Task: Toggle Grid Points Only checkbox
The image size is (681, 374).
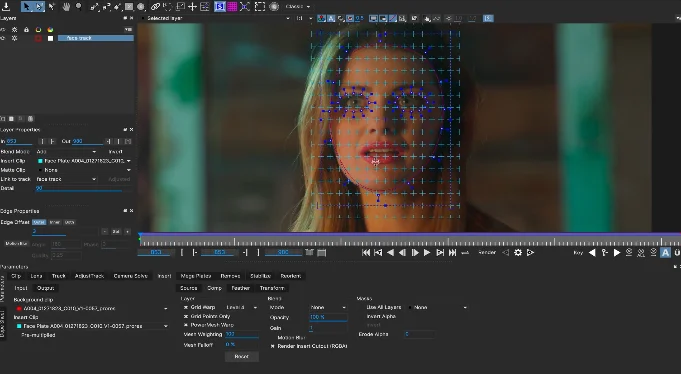Action: click(x=186, y=316)
